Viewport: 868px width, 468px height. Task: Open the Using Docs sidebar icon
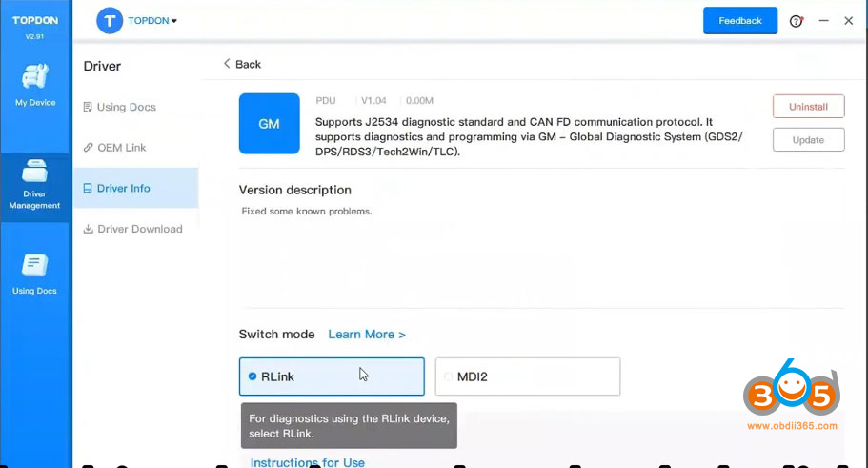pyautogui.click(x=35, y=272)
